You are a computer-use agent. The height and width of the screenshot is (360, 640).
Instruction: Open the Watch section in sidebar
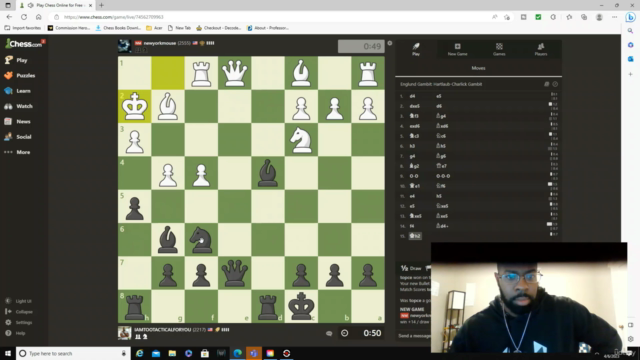point(18,106)
